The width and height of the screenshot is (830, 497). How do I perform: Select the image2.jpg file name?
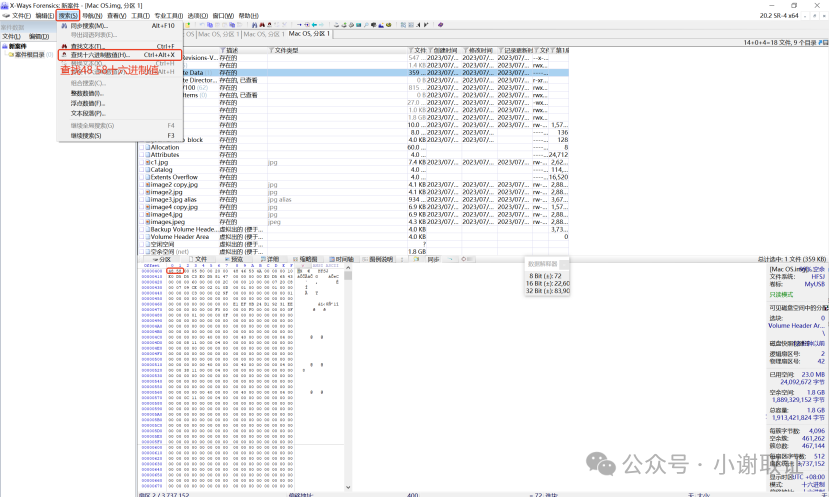167,192
